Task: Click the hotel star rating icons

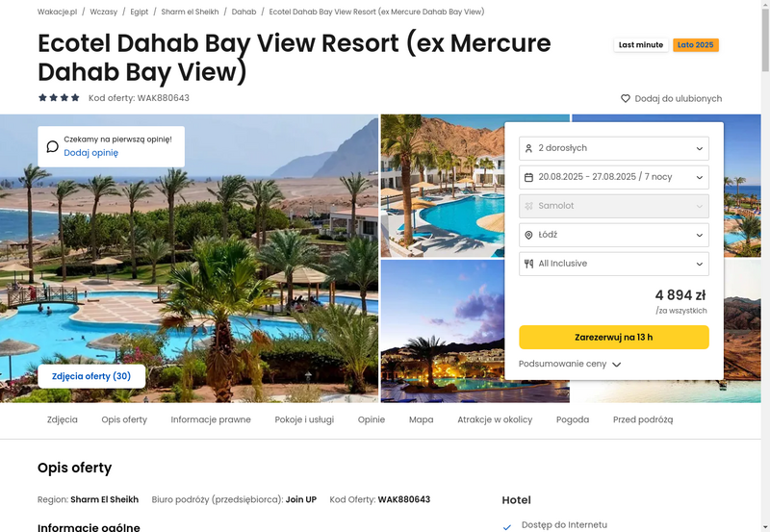Action: 59,98
